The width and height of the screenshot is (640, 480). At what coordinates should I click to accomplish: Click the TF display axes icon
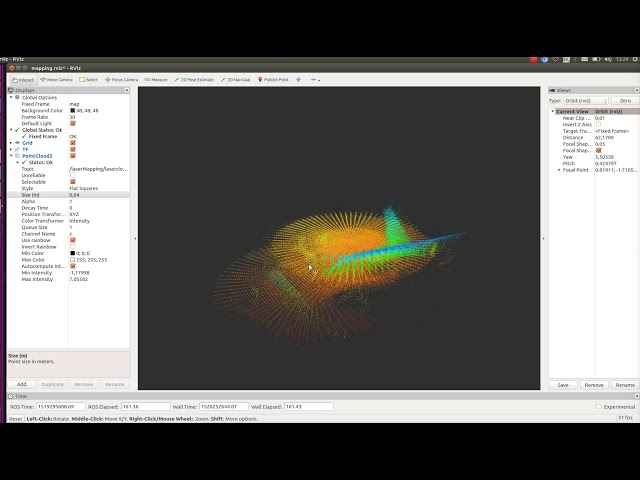pos(17,149)
